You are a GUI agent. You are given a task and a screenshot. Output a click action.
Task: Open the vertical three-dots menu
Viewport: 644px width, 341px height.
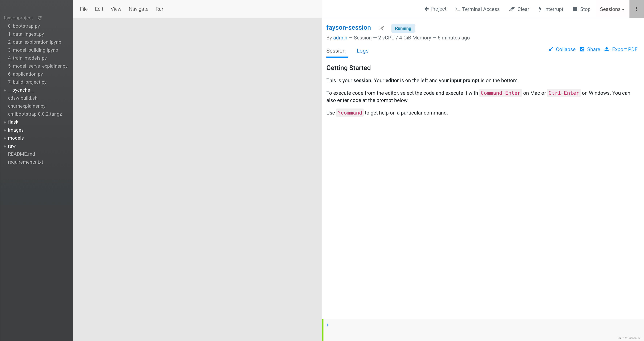point(637,9)
